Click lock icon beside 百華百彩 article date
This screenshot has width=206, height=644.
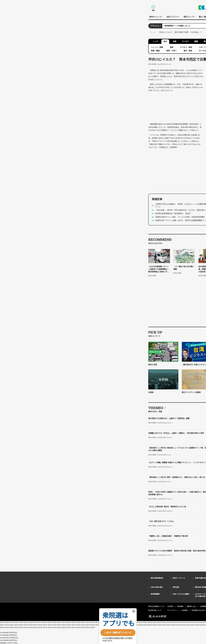(172, 423)
